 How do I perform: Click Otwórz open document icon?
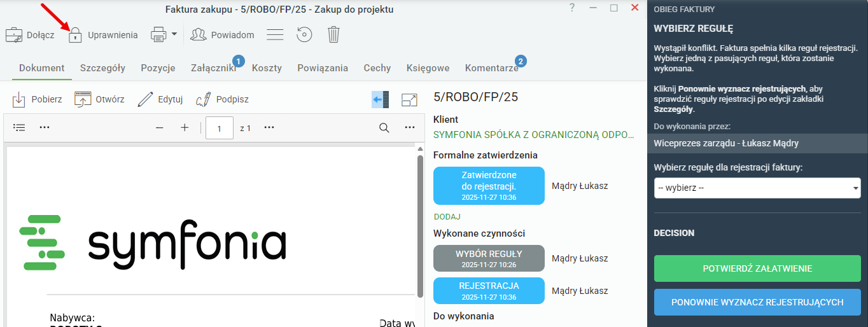(x=83, y=99)
